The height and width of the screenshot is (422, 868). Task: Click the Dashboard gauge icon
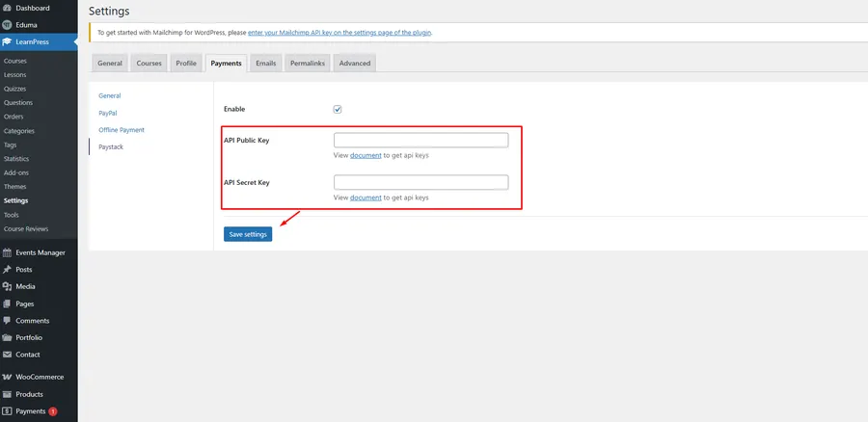click(7, 9)
